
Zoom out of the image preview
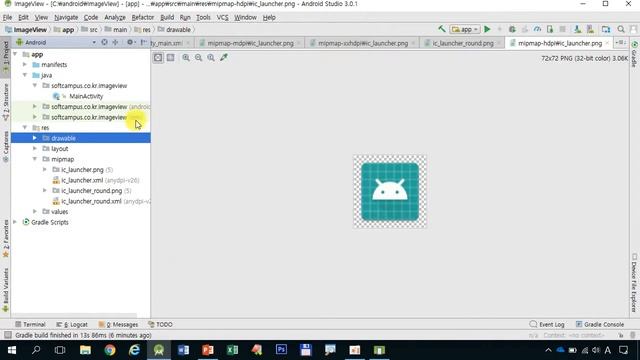198,58
